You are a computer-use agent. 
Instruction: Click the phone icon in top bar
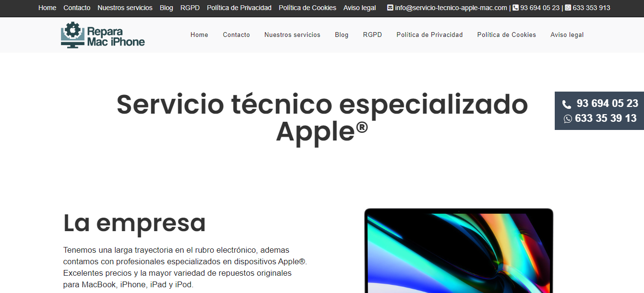(x=515, y=8)
